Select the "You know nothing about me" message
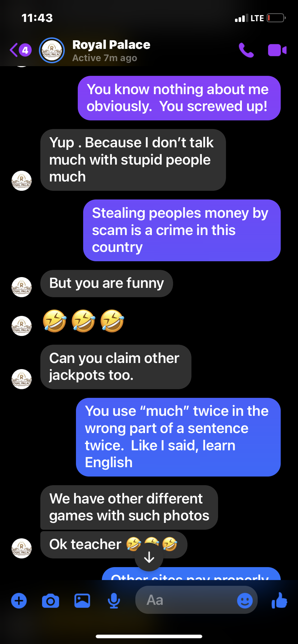Screen dimensions: 298x644 coord(179,98)
